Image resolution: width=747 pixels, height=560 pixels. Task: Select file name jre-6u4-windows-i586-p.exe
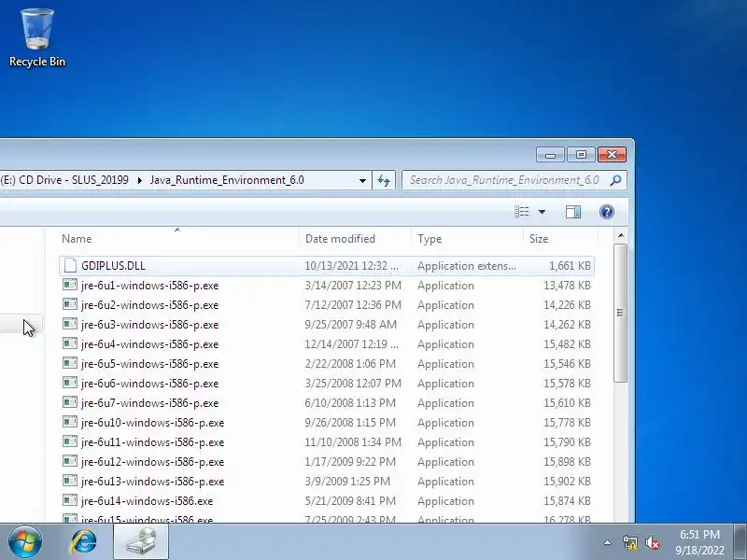point(149,343)
